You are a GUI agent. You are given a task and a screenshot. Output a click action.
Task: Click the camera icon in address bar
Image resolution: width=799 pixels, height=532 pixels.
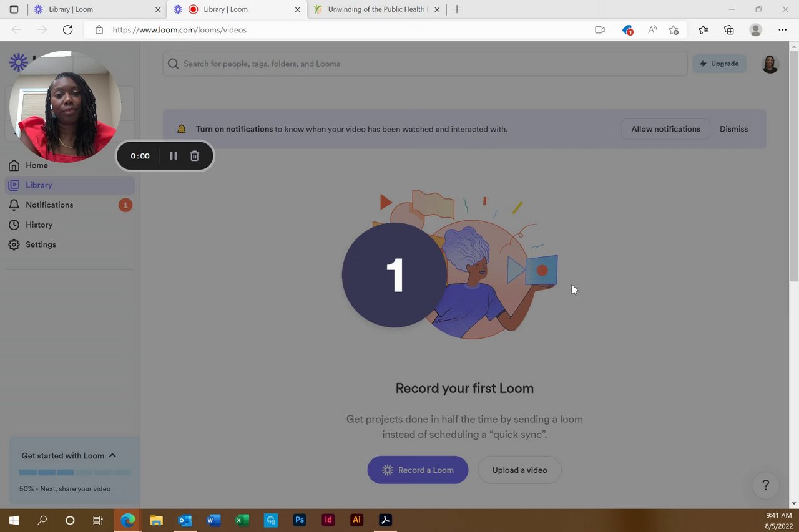pos(600,29)
